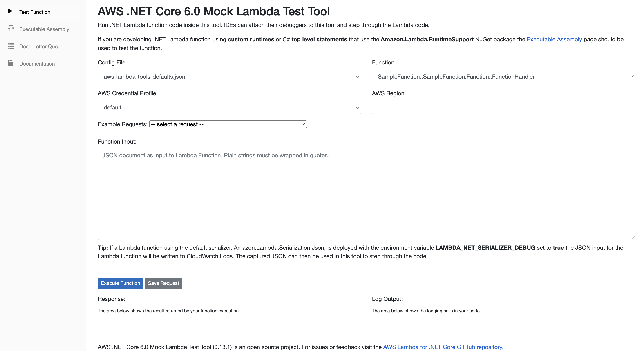The height and width of the screenshot is (351, 644).
Task: Open the Config File dropdown
Action: (229, 76)
